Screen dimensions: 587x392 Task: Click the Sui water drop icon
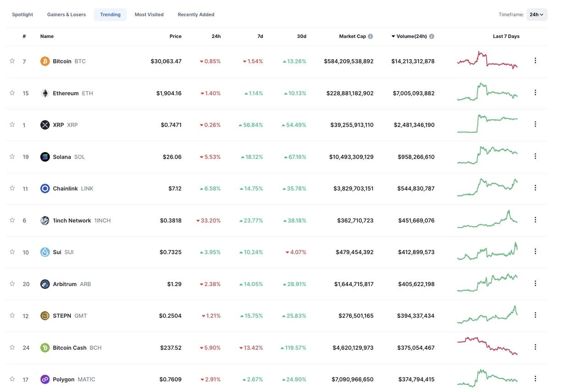[x=45, y=252]
